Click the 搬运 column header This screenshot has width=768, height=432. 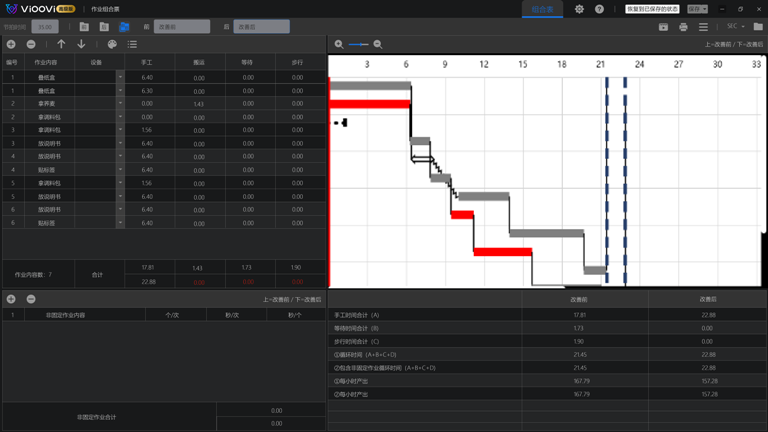(198, 63)
